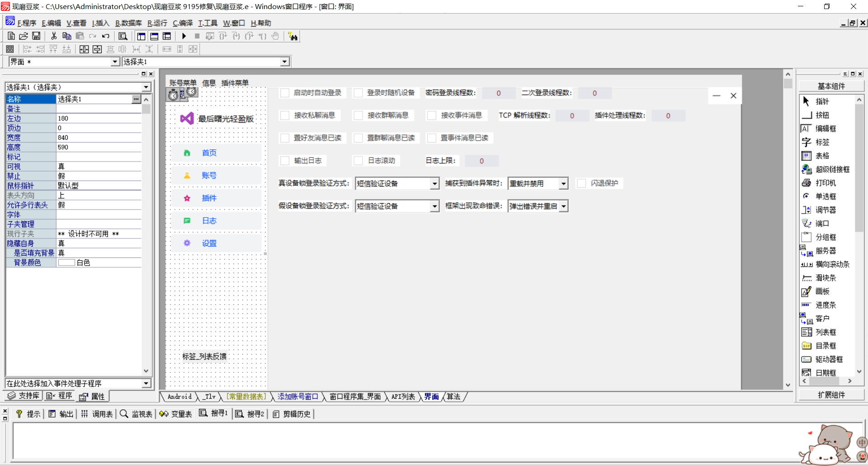The height and width of the screenshot is (466, 868).
Task: Toggle the 闪退保护 checkbox
Action: [581, 183]
